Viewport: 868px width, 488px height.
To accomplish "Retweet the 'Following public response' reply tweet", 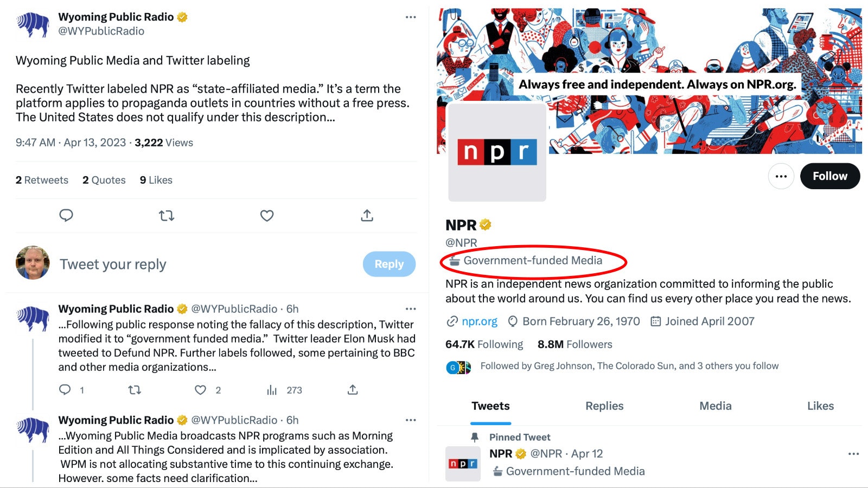I will click(x=135, y=390).
